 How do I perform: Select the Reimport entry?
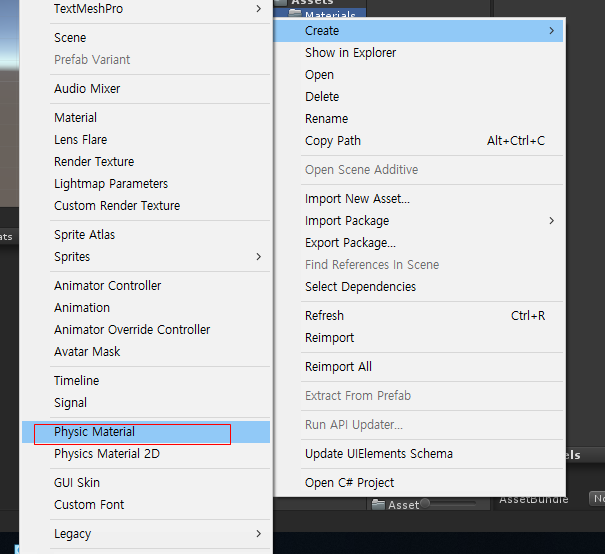pos(419,338)
